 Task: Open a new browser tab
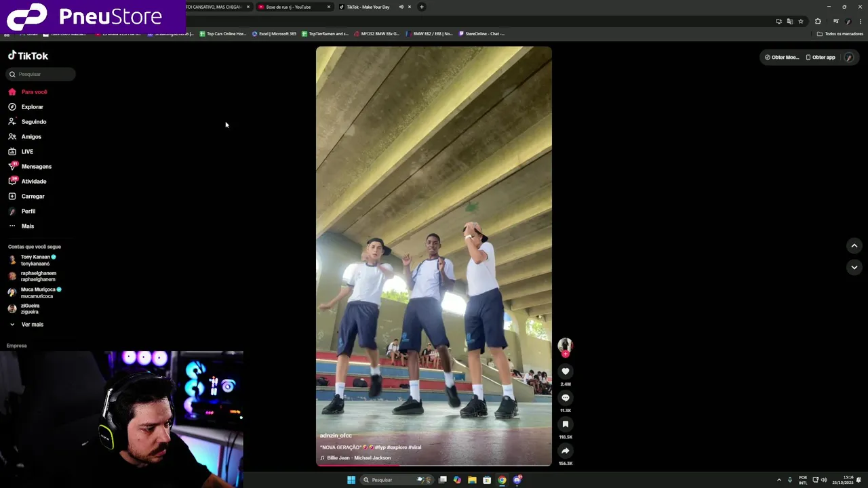421,7
